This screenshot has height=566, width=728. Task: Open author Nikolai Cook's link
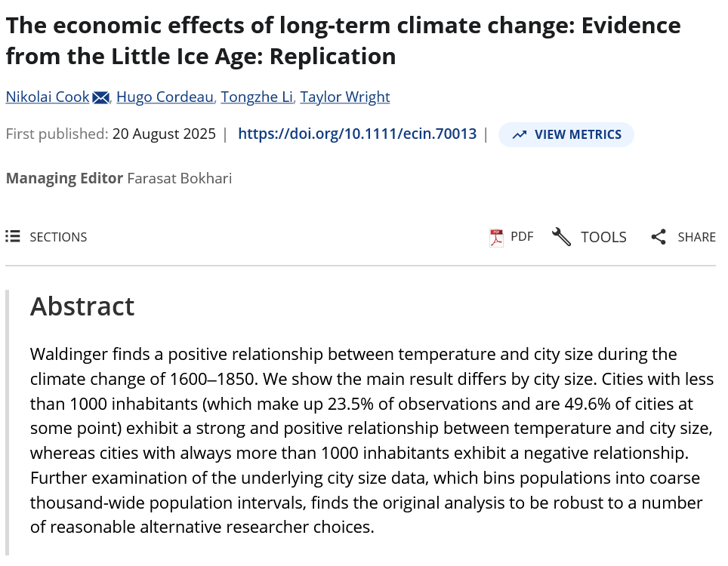point(48,97)
